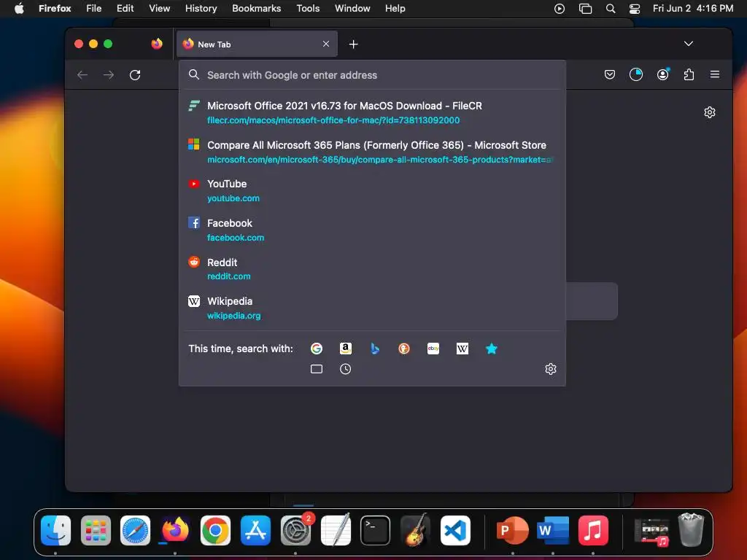The height and width of the screenshot is (560, 747).
Task: Click the Save to Pocket icon
Action: [x=610, y=74]
